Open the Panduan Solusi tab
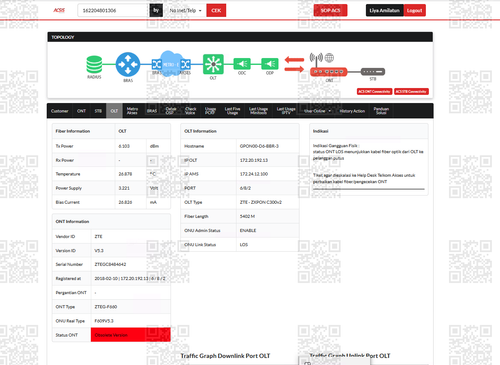 (381, 111)
